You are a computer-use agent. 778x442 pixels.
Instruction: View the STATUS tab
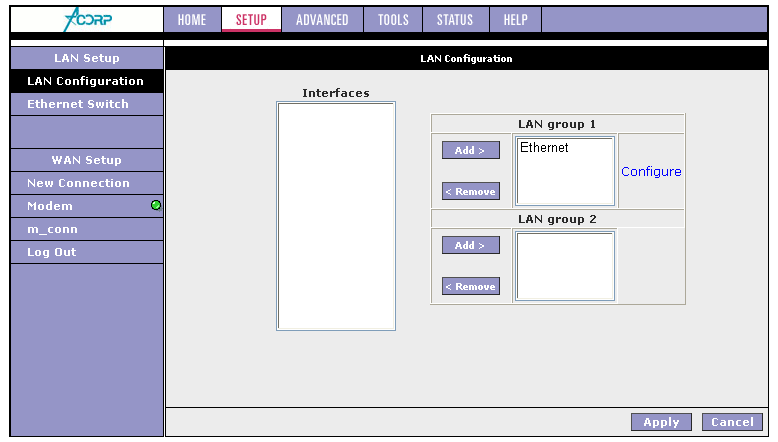click(x=455, y=20)
